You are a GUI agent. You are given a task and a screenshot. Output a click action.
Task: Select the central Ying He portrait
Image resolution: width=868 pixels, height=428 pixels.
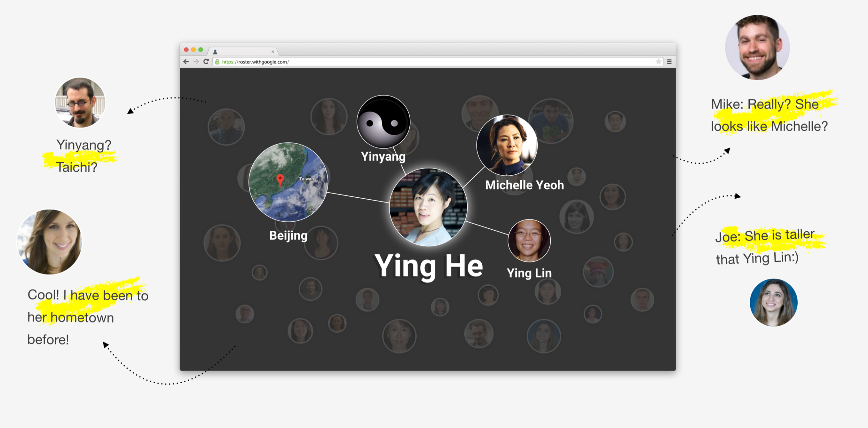[x=428, y=207]
